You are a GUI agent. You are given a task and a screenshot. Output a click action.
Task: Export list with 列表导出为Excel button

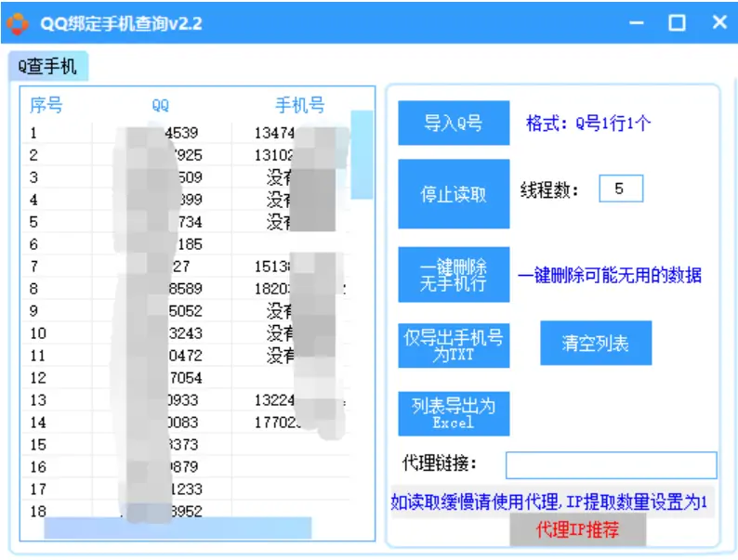point(454,413)
